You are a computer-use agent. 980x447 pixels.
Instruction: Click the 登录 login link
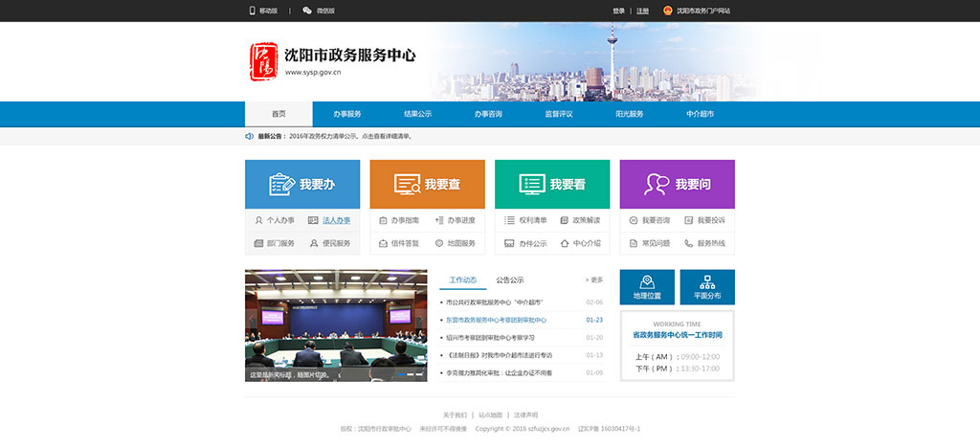coord(618,11)
